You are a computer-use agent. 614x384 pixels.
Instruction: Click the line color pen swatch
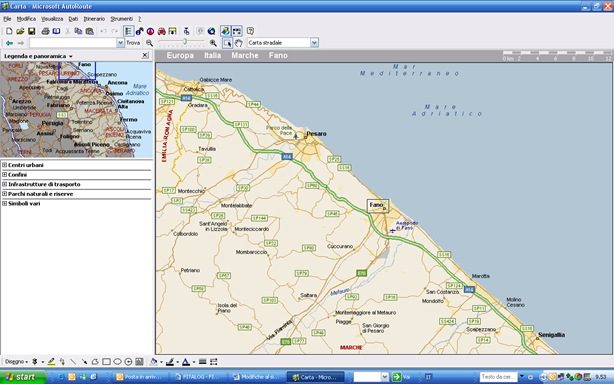click(170, 362)
